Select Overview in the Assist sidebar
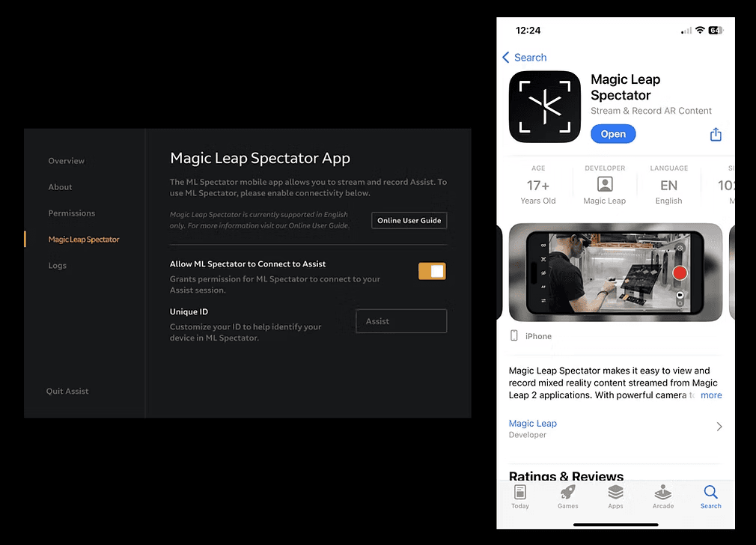Image resolution: width=756 pixels, height=545 pixels. pyautogui.click(x=66, y=161)
